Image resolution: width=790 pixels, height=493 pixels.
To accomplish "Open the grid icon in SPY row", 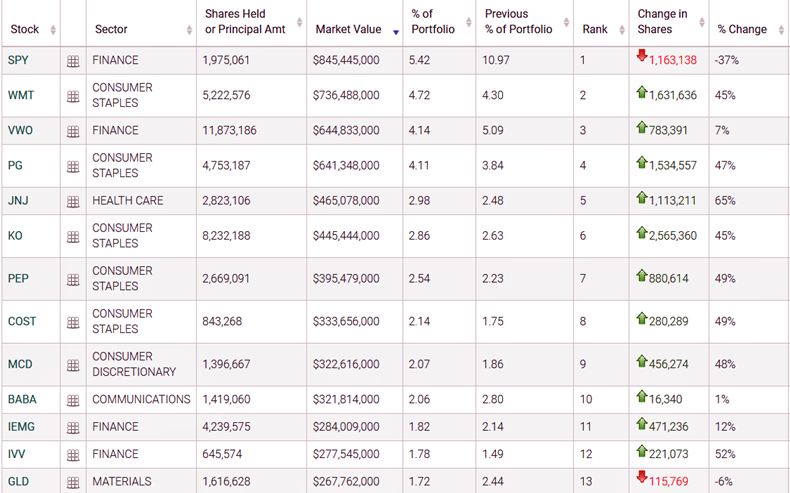I will (x=73, y=61).
